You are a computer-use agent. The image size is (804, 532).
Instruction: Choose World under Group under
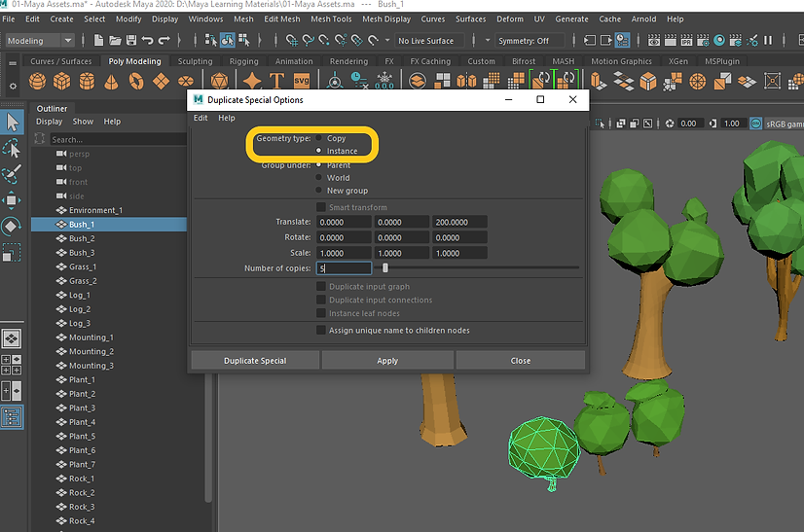click(319, 177)
